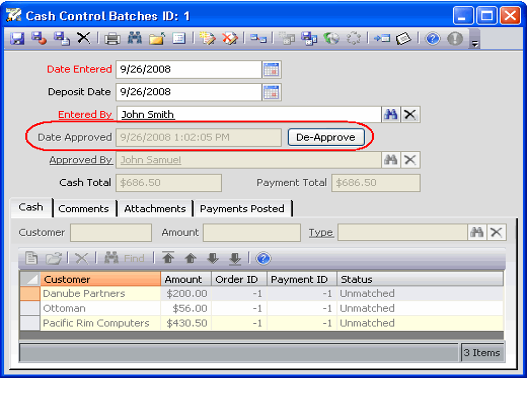The height and width of the screenshot is (397, 529).
Task: Click the Entered By field with John Smith
Action: [249, 115]
